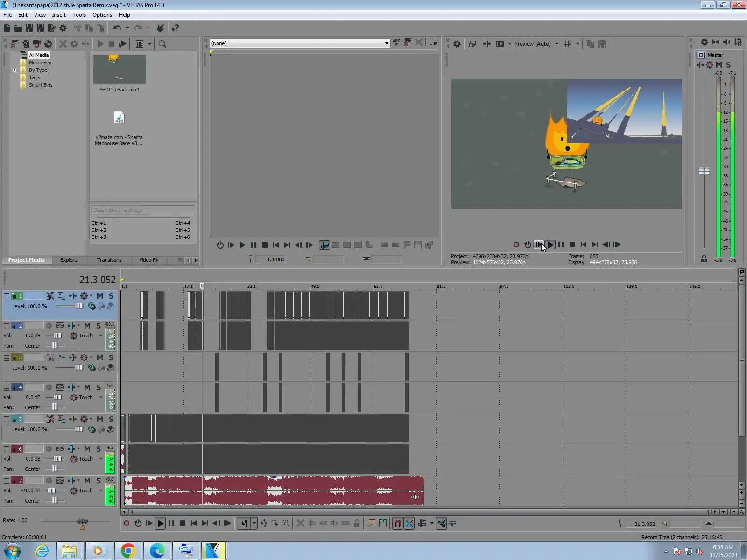This screenshot has width=747, height=560.
Task: Click Record in the main transport bar
Action: coord(126,524)
